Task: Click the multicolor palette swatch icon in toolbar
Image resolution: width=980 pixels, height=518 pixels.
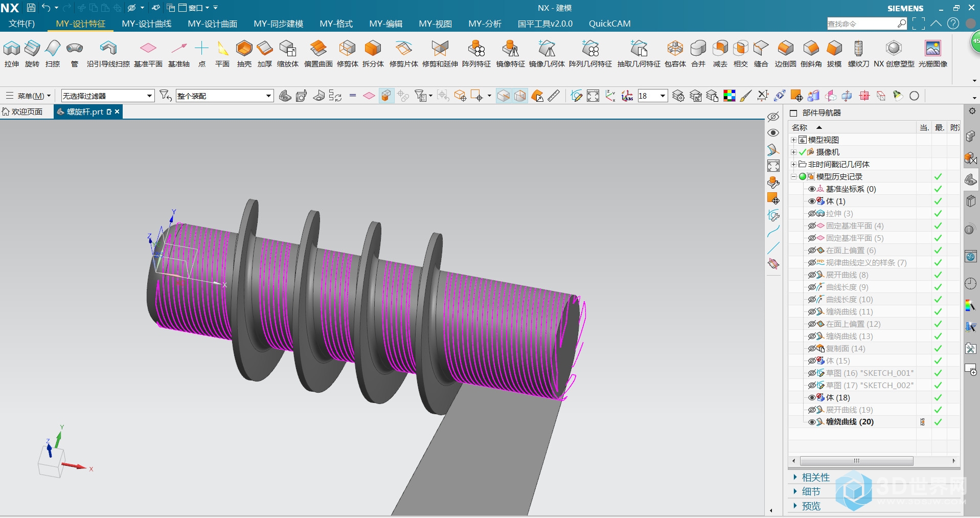Action: click(730, 96)
